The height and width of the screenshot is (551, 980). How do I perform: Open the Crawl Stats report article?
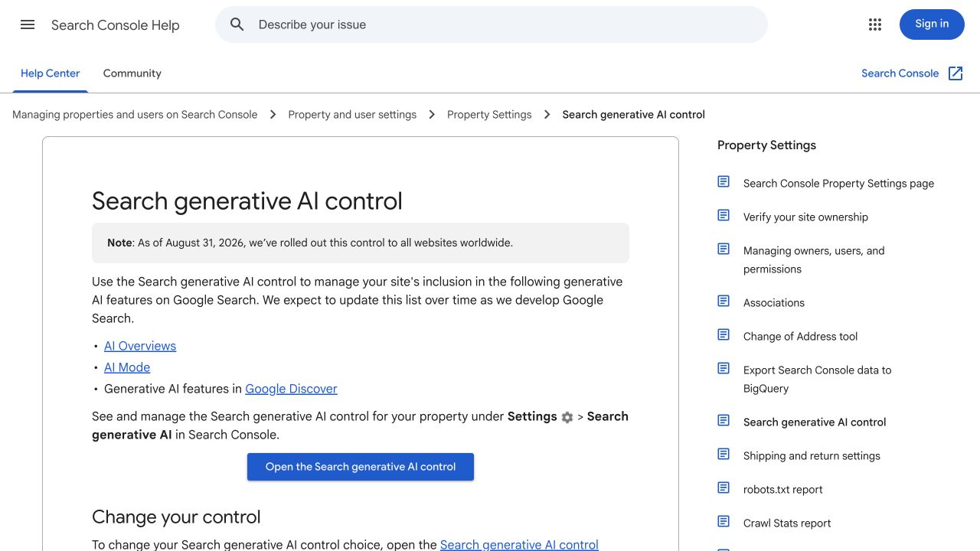[787, 523]
